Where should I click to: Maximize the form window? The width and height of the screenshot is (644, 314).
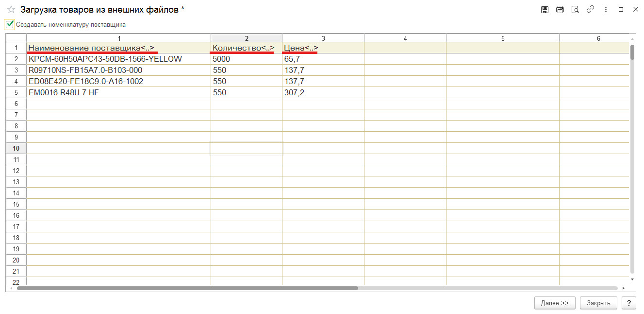[x=621, y=10]
